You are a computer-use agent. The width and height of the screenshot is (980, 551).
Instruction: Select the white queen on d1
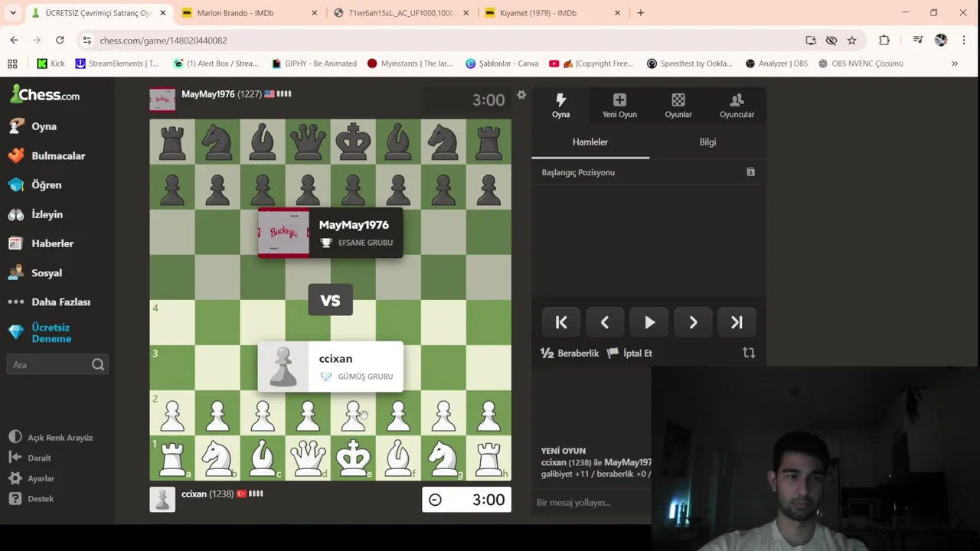(x=308, y=458)
